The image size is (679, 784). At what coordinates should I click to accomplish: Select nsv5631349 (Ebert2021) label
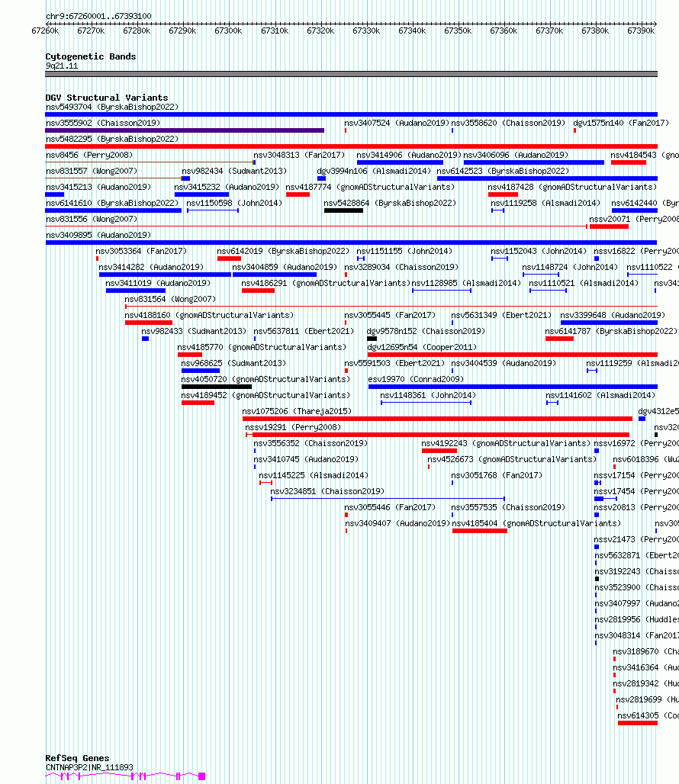pyautogui.click(x=501, y=315)
